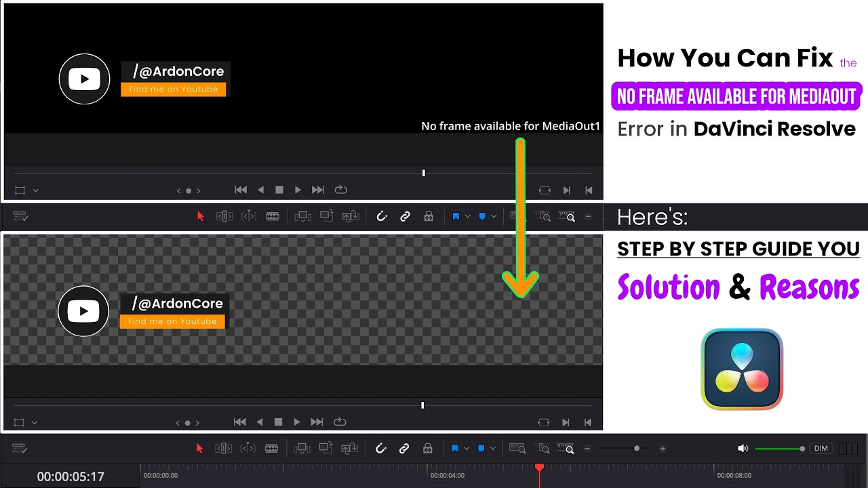The width and height of the screenshot is (868, 488).
Task: Click Custom Zoom icon in bottom toolbar
Action: point(566,449)
